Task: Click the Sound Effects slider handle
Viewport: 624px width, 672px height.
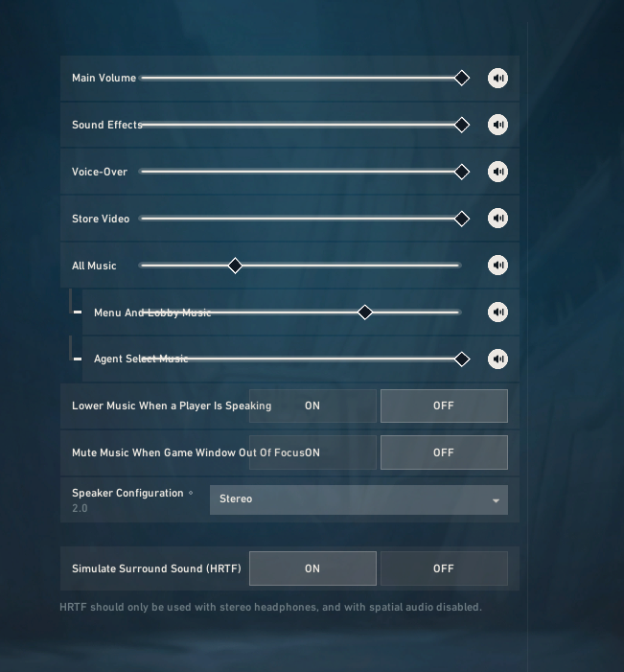Action: 462,125
